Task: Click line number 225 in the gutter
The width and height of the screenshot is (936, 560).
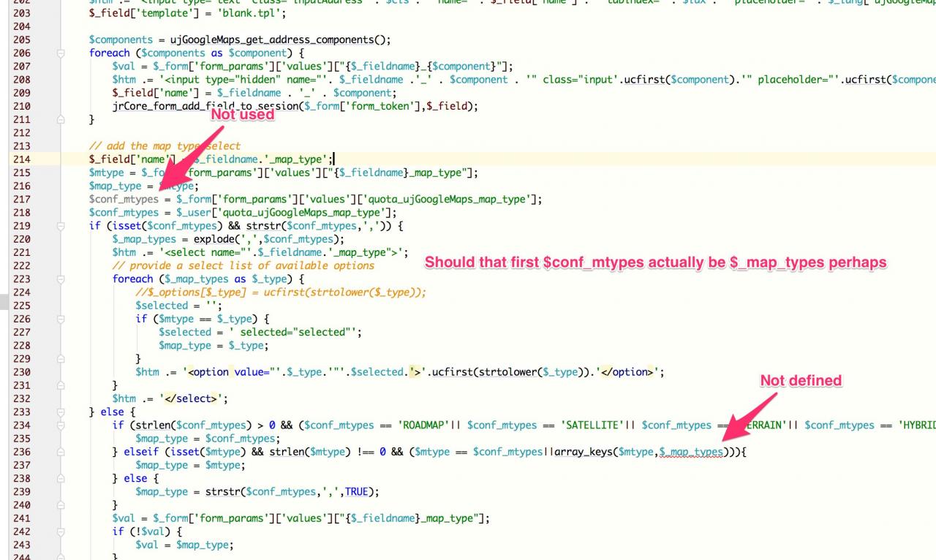Action: point(21,306)
